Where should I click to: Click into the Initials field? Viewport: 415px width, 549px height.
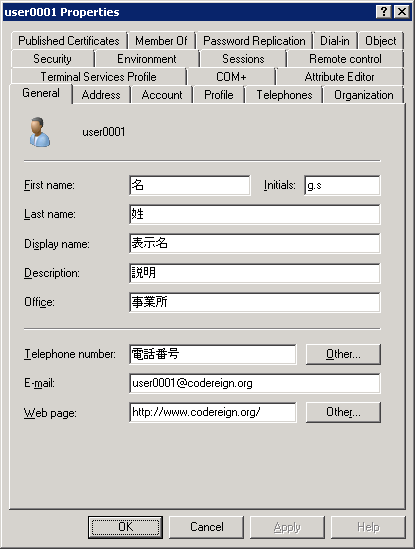(342, 185)
